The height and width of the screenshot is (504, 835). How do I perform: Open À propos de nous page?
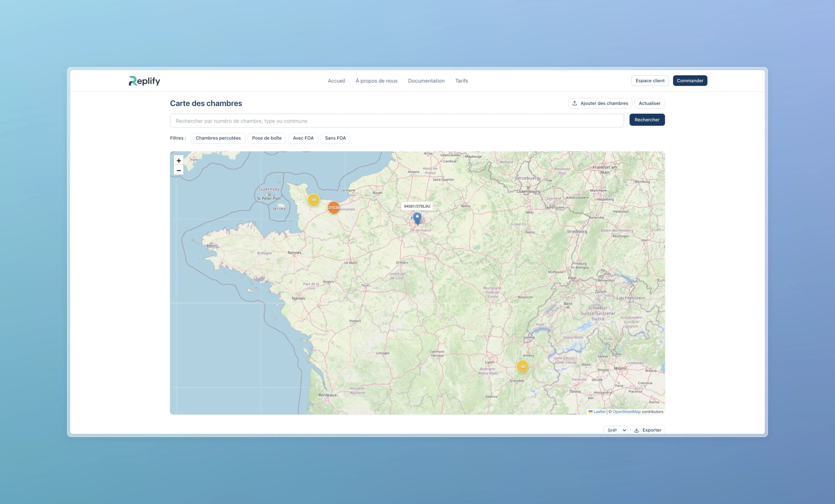pos(376,81)
